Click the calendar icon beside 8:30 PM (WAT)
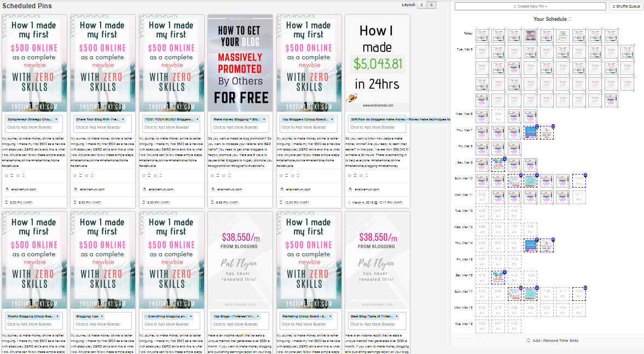Screen dimensions: 644x354 (x=7, y=202)
